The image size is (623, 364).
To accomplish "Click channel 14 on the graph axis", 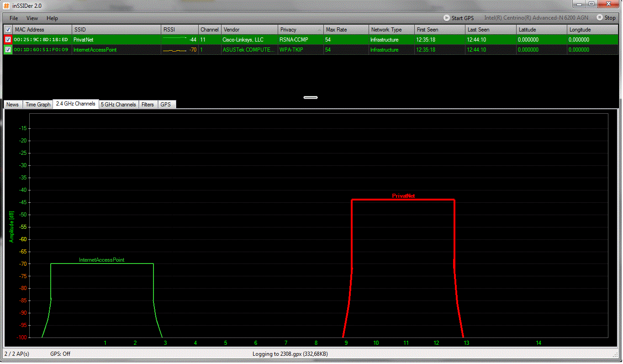I will (539, 343).
